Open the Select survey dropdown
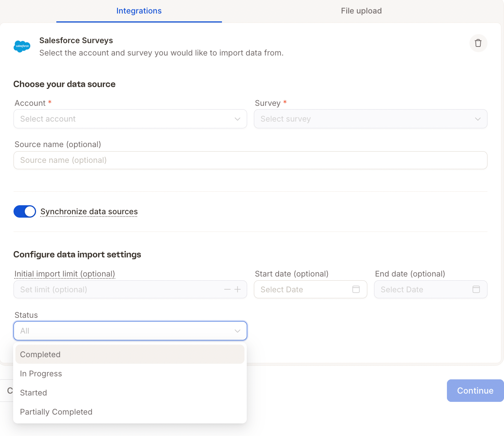Image resolution: width=504 pixels, height=436 pixels. click(371, 119)
